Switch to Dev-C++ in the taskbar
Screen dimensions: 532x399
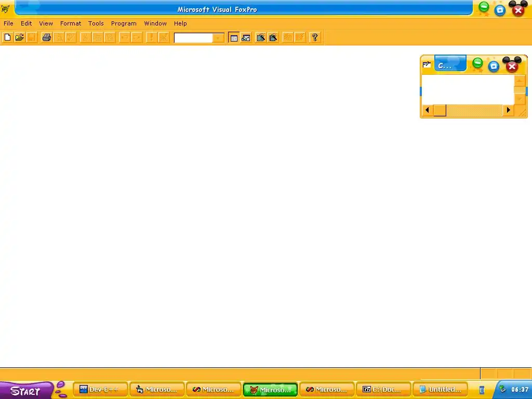100,390
